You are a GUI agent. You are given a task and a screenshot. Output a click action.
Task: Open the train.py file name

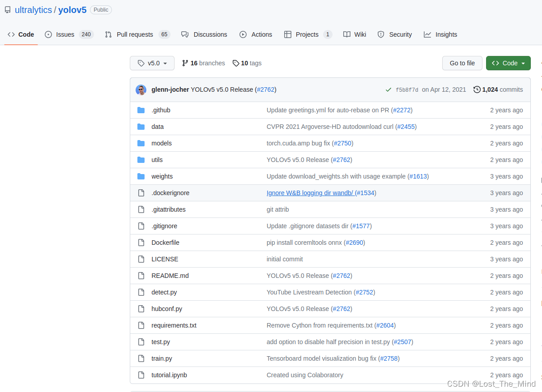pos(162,358)
